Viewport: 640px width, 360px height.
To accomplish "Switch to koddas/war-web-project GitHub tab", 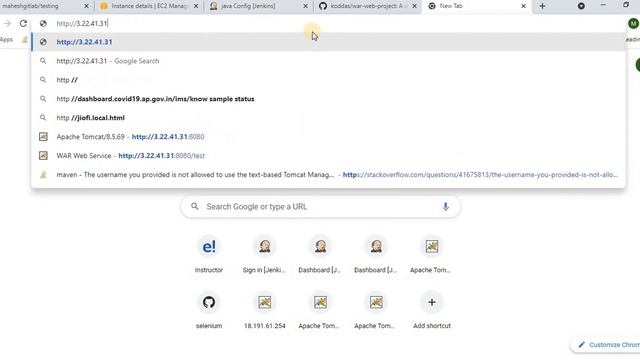I will click(x=367, y=6).
